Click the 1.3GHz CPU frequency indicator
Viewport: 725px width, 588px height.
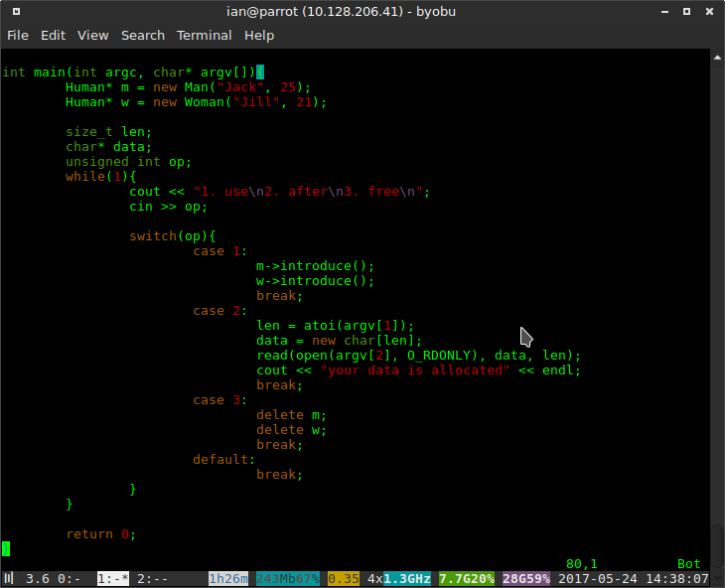tap(407, 579)
